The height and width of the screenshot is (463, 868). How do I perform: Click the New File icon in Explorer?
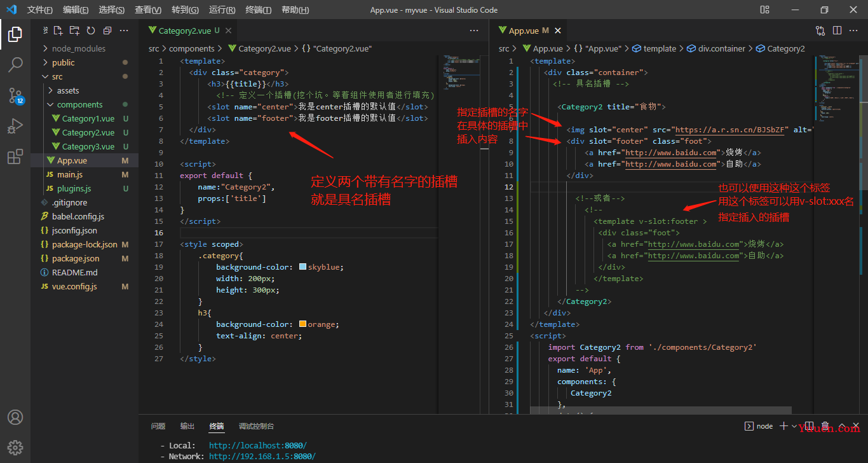[x=58, y=31]
